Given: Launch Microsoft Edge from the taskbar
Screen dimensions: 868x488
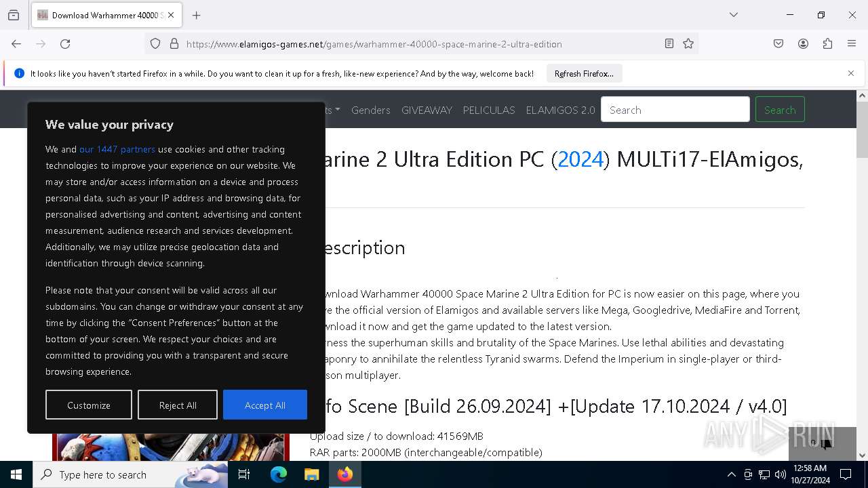Looking at the screenshot, I should [279, 474].
